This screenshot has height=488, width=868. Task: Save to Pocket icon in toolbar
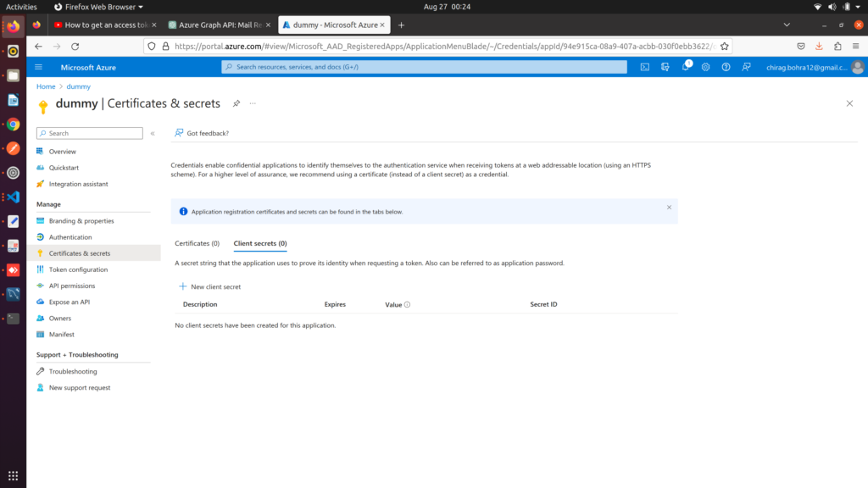click(x=800, y=47)
